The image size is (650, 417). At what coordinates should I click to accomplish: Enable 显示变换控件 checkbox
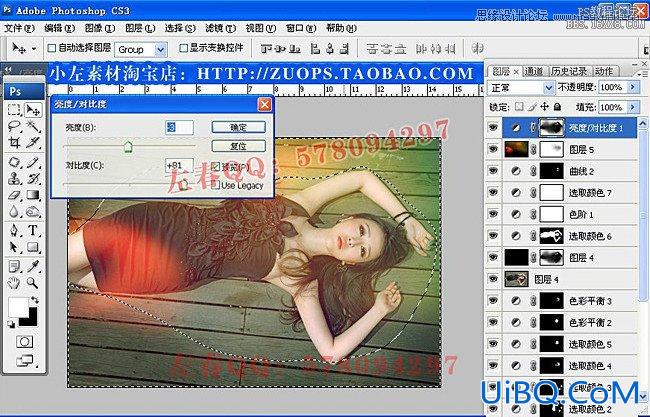tap(183, 48)
